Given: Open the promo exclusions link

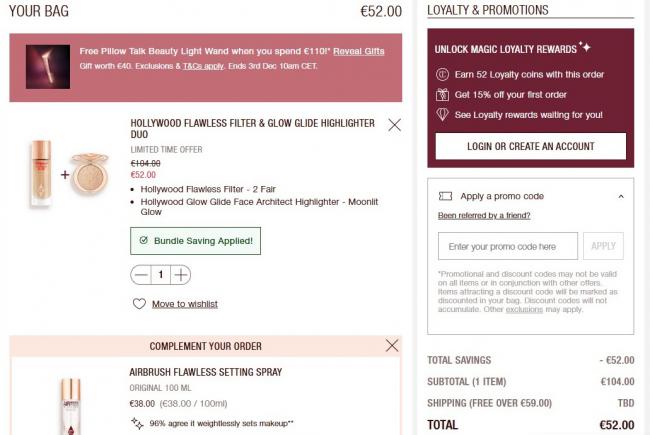Looking at the screenshot, I should tap(524, 310).
